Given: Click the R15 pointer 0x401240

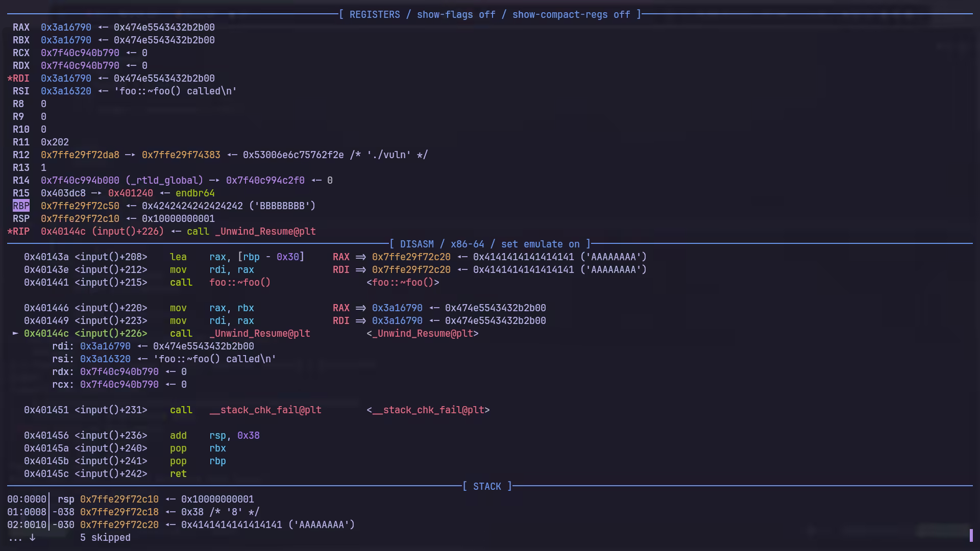Looking at the screenshot, I should tap(130, 193).
